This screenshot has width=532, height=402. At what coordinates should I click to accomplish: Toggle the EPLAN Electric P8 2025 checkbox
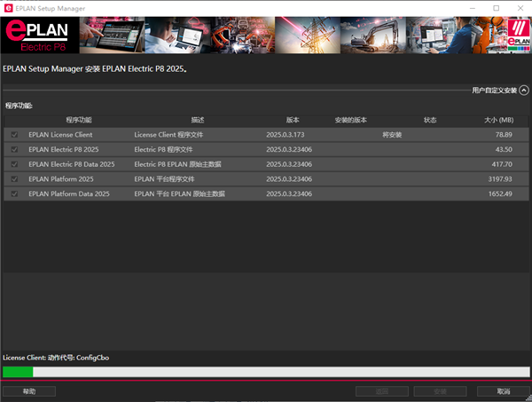point(13,150)
